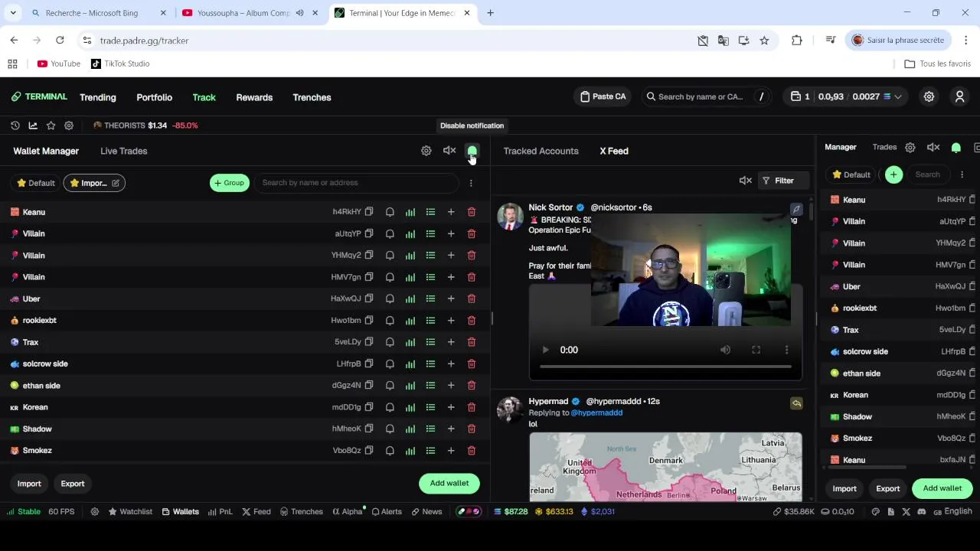Open three-dot menu in right Manager panel
Image resolution: width=980 pixels, height=551 pixels.
click(x=962, y=174)
